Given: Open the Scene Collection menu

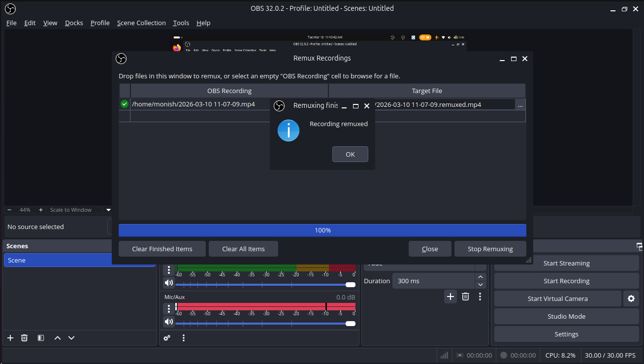Looking at the screenshot, I should tap(141, 23).
